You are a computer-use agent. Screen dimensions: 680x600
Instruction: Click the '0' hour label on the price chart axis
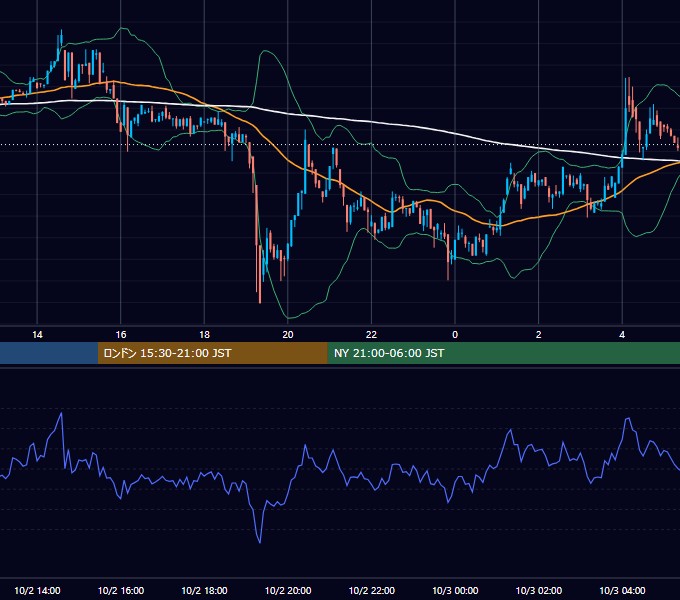(455, 335)
